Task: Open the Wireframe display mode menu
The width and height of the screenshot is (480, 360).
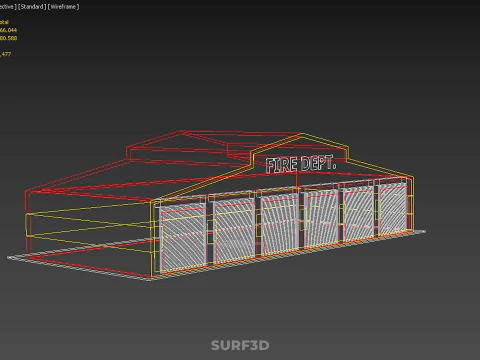Action: tap(63, 7)
